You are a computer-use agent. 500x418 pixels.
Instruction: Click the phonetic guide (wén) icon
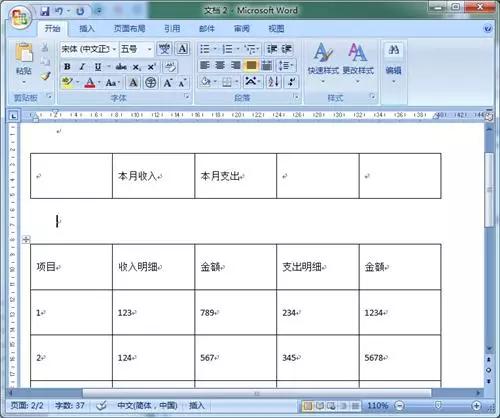164,49
